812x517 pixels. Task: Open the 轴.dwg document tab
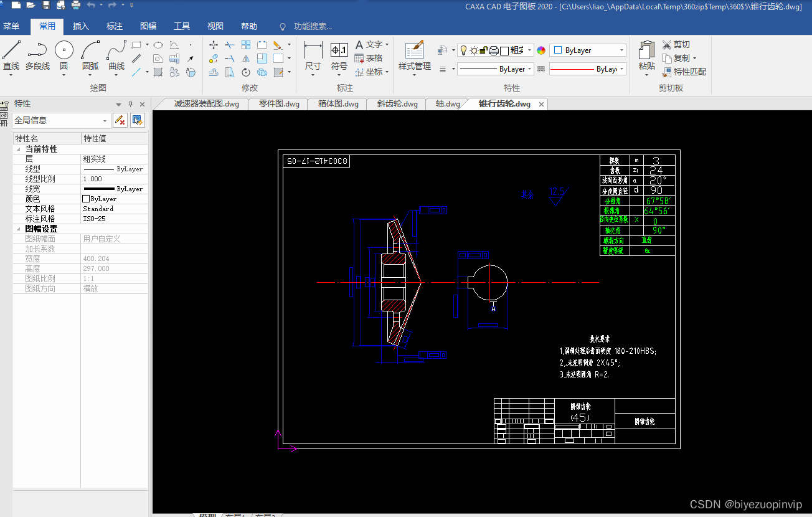pos(448,104)
